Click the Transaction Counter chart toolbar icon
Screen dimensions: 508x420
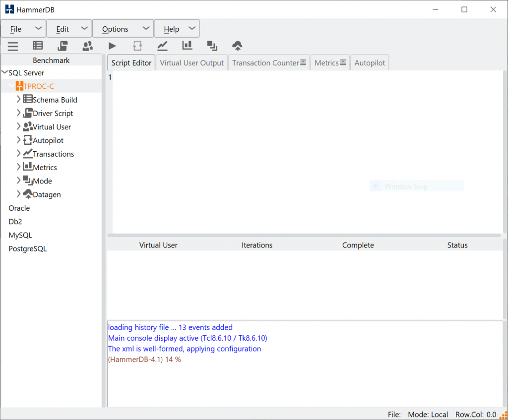click(x=162, y=46)
